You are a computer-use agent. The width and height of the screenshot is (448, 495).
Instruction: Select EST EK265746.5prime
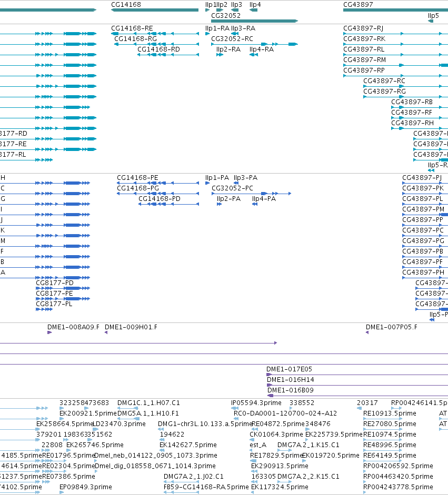coord(68,450)
